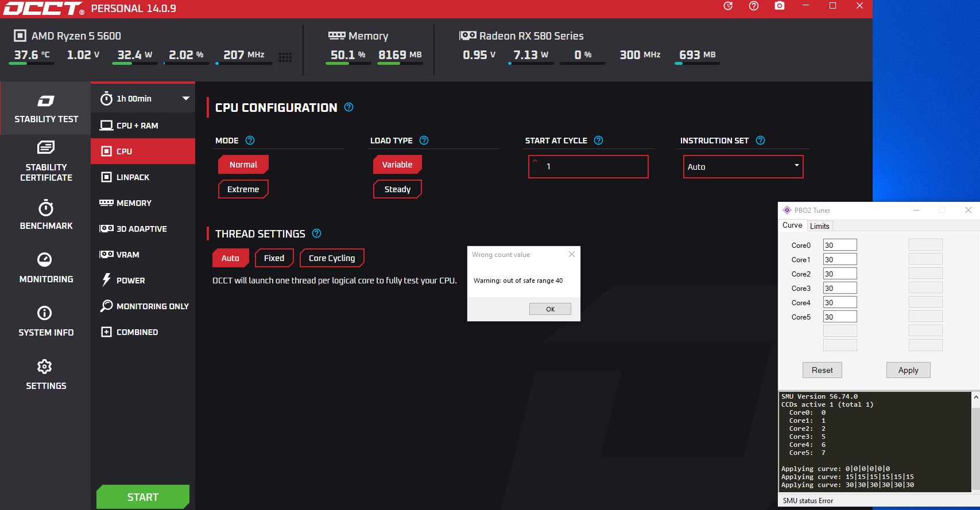The width and height of the screenshot is (980, 510).
Task: Click help icon next to Instruction Set
Action: click(x=760, y=141)
